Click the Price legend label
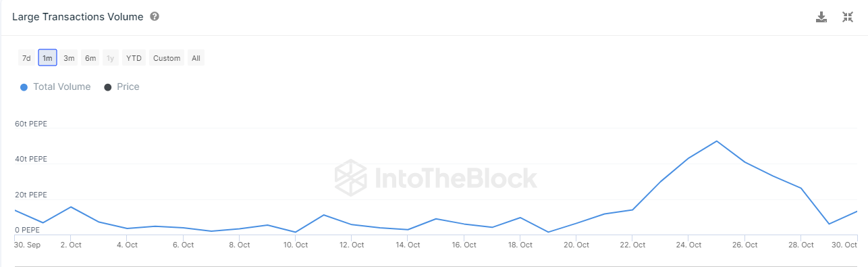Image resolution: width=868 pixels, height=267 pixels. pos(128,87)
